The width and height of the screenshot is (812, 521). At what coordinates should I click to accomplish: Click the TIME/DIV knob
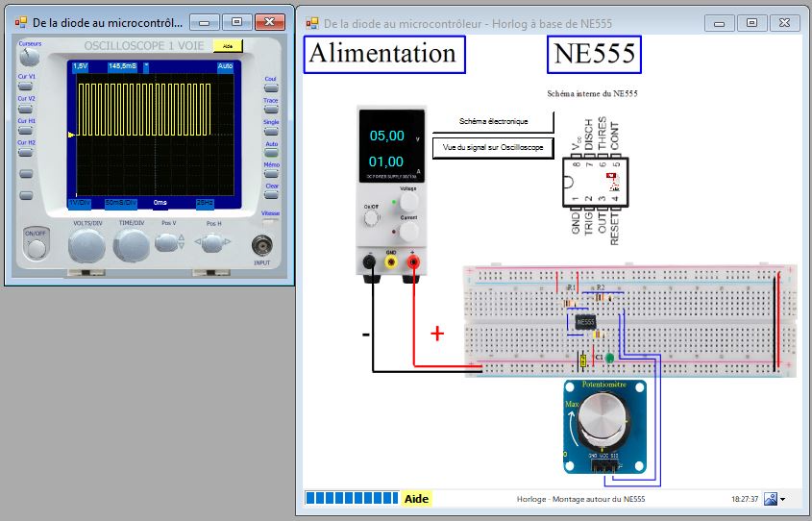[131, 245]
